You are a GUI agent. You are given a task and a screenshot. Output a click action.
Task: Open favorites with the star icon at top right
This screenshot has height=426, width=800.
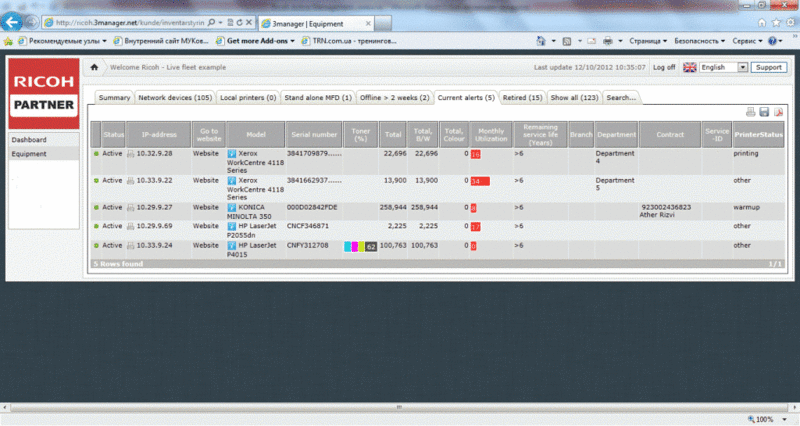(x=776, y=22)
